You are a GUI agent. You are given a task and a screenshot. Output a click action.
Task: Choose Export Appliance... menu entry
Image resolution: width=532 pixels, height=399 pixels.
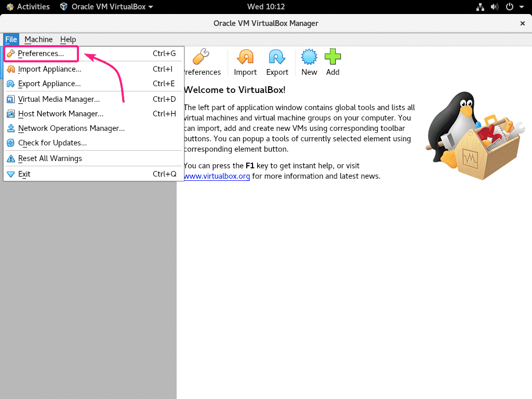coord(49,84)
